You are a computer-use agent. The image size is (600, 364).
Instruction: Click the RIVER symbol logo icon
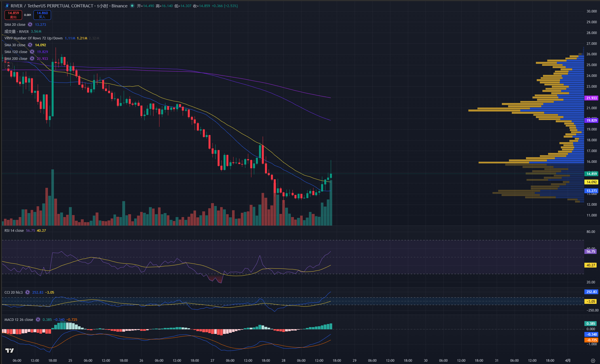(7, 6)
